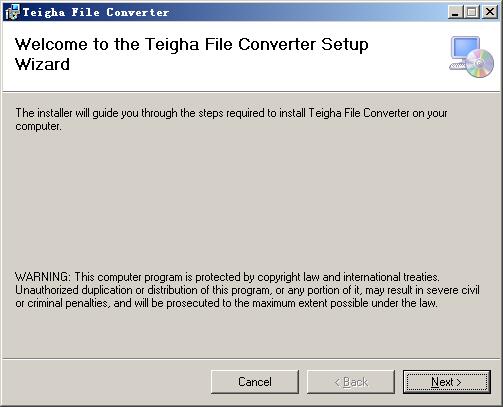The image size is (503, 407).
Task: Click the Teigha File Converter title bar text
Action: tap(96, 12)
